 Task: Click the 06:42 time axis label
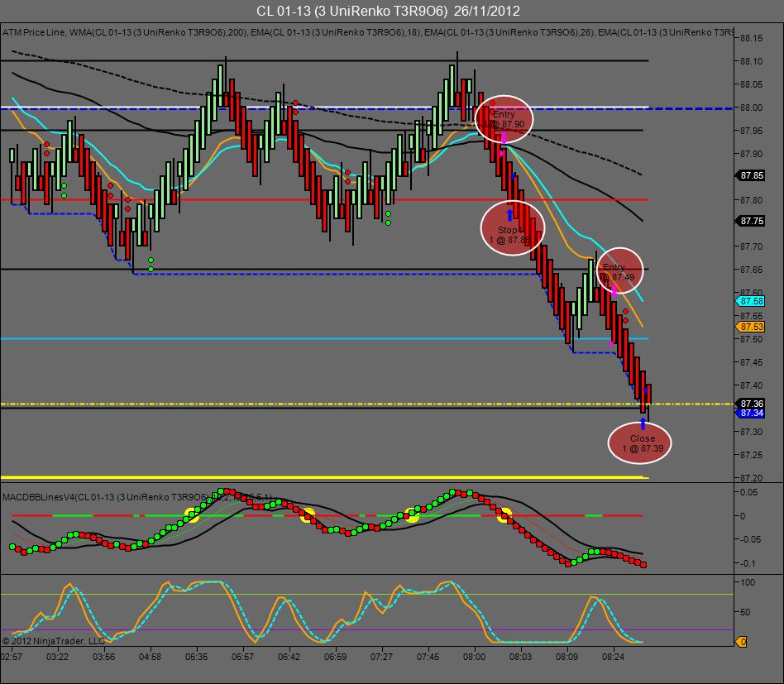(x=289, y=657)
